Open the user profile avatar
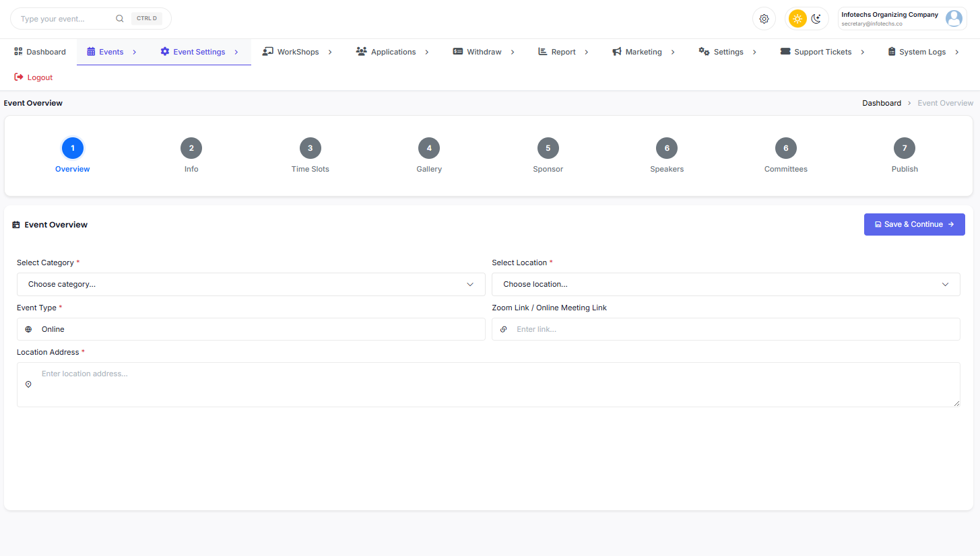 tap(954, 19)
